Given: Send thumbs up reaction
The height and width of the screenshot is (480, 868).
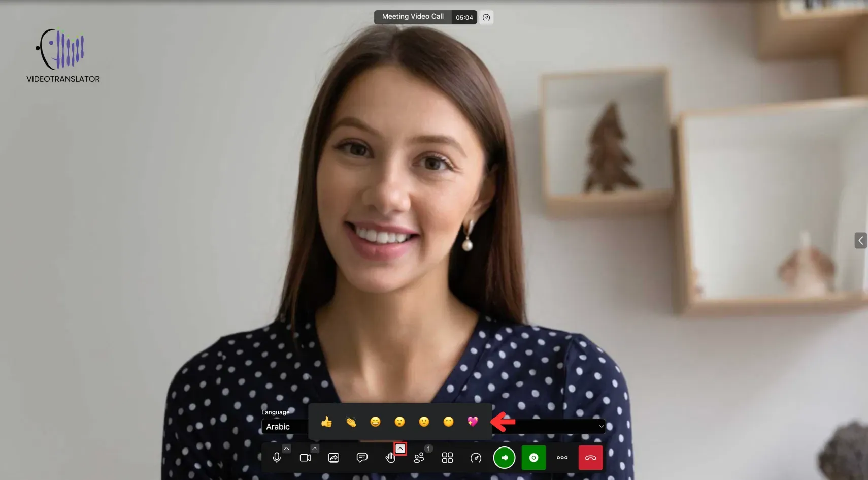Looking at the screenshot, I should pyautogui.click(x=326, y=422).
